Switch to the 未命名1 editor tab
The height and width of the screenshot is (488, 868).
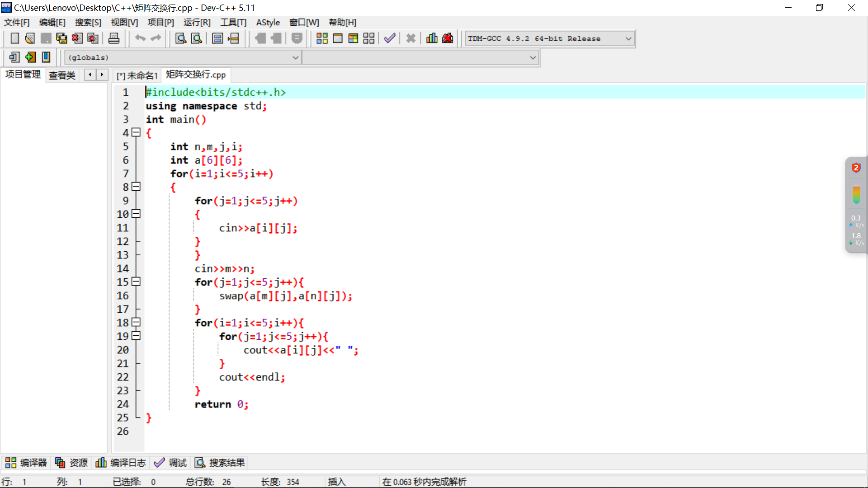point(137,75)
